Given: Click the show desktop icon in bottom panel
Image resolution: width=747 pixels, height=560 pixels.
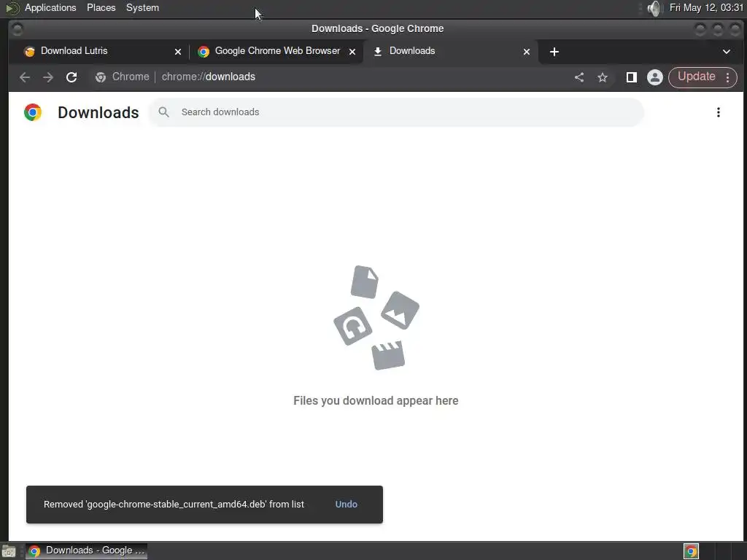Looking at the screenshot, I should 9,551.
